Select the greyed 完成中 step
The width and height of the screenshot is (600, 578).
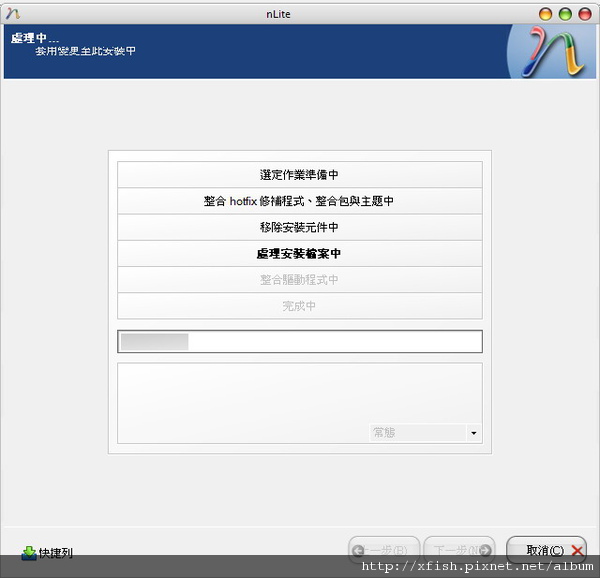tap(300, 306)
